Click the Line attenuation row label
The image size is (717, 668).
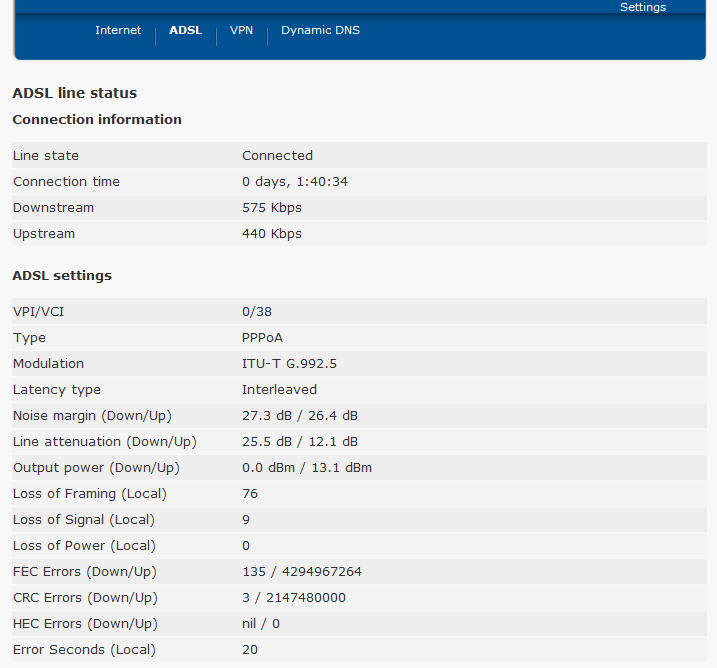click(x=104, y=441)
